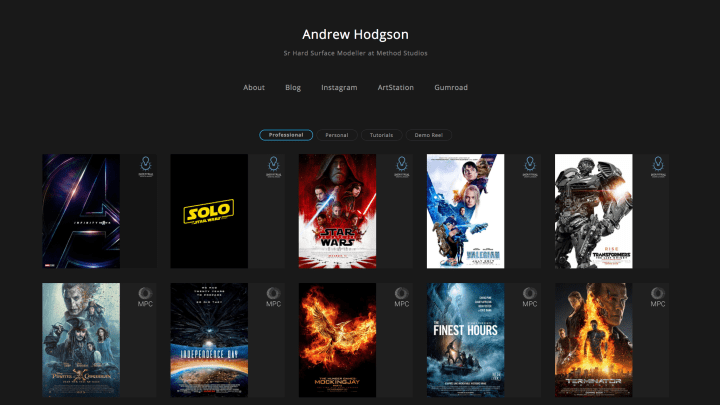Click studio logo beside Star Wars poster
This screenshot has width=720, height=405.
(402, 167)
